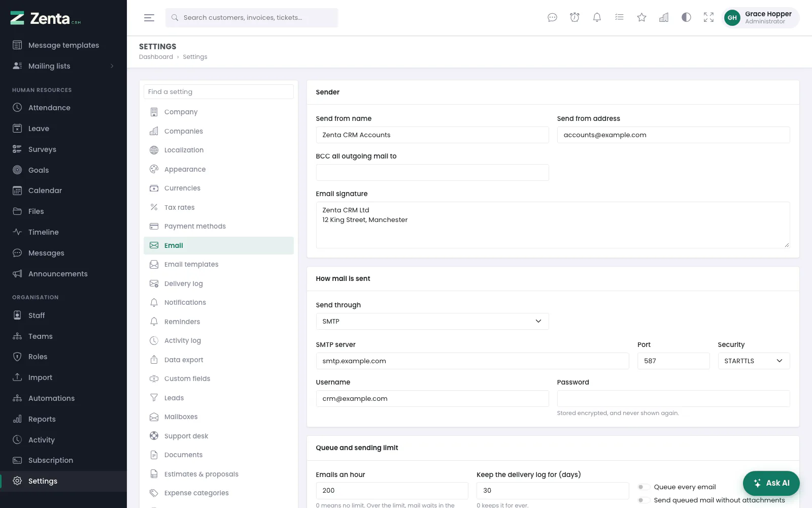
Task: Click the SMTP Password field
Action: click(x=673, y=399)
